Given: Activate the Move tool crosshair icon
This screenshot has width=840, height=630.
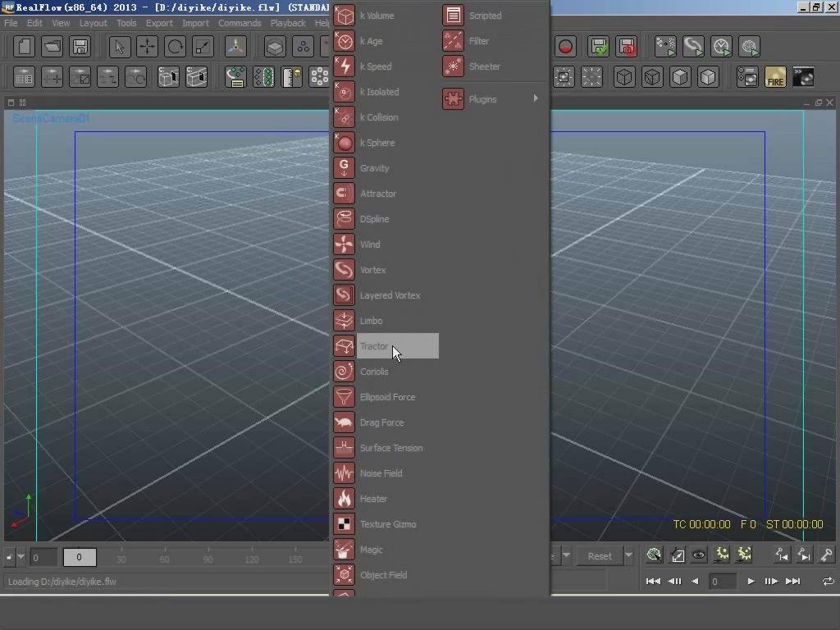Looking at the screenshot, I should pos(148,47).
